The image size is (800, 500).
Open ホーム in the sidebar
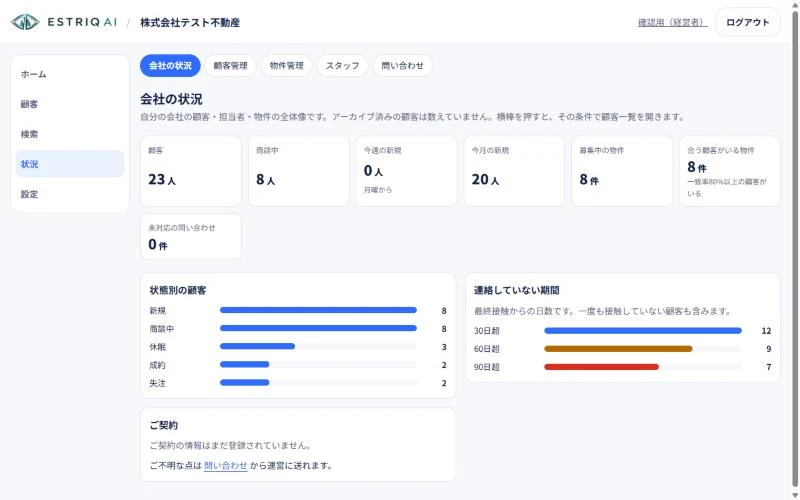pos(70,74)
